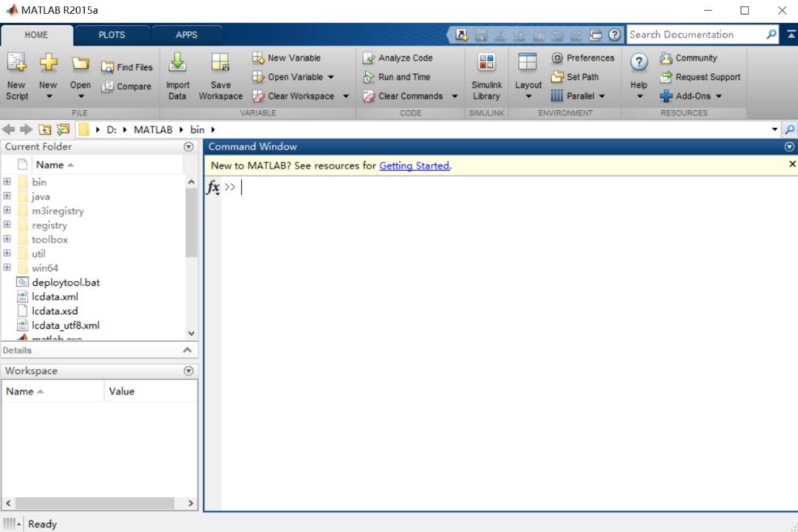Image resolution: width=798 pixels, height=532 pixels.
Task: Create a New Script
Action: pyautogui.click(x=17, y=76)
